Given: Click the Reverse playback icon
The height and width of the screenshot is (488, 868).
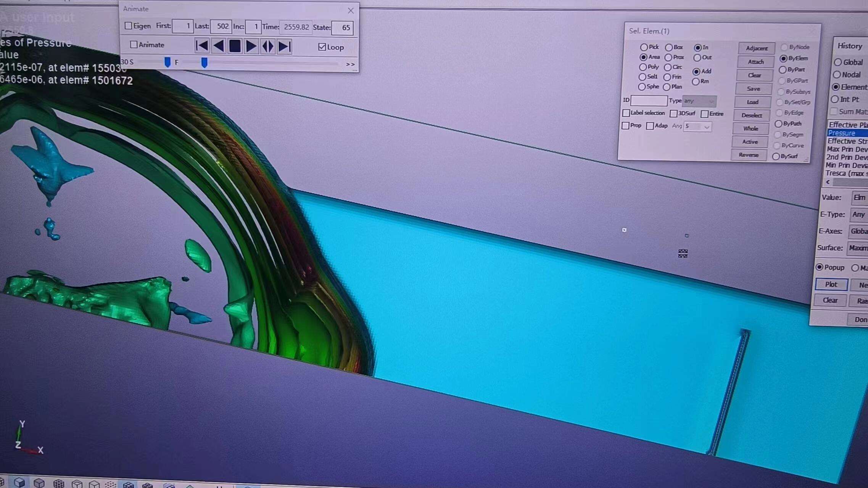Looking at the screenshot, I should pyautogui.click(x=217, y=47).
